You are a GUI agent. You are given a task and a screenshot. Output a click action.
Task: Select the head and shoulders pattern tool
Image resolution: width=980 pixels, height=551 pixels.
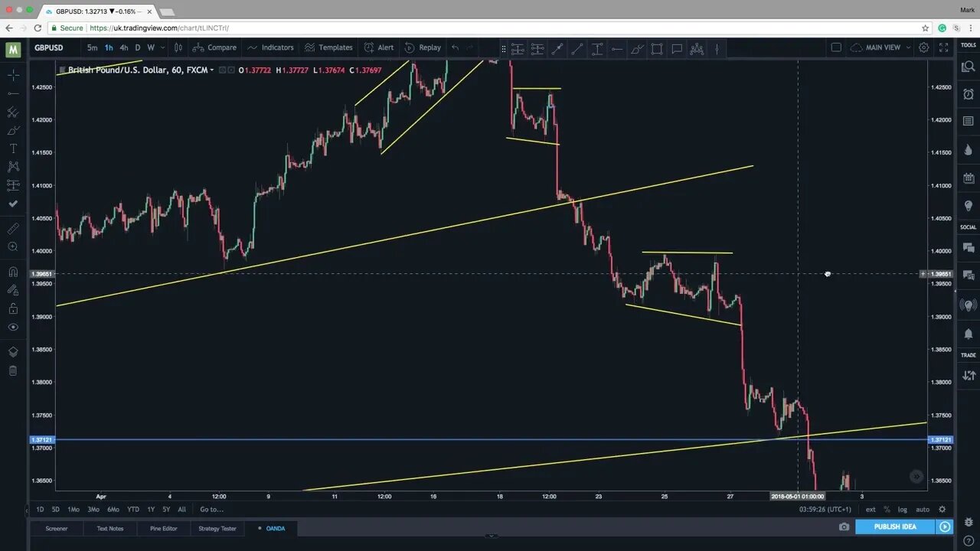(697, 48)
